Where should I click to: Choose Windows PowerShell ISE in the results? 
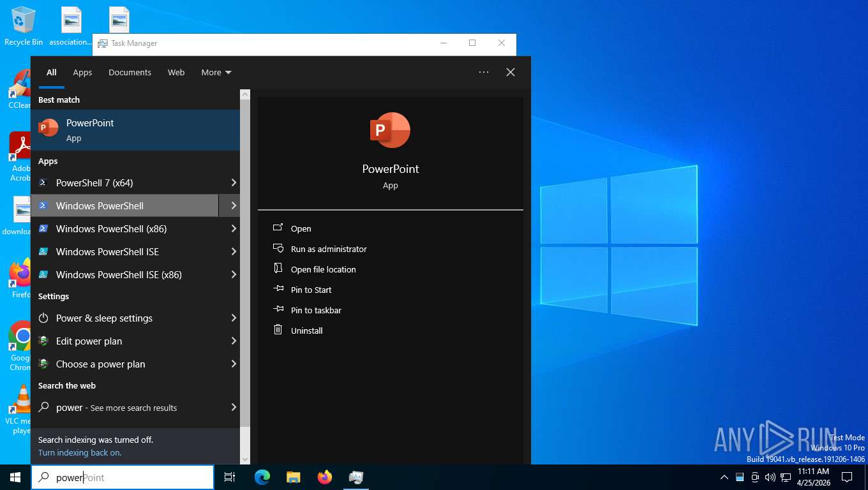coord(124,251)
